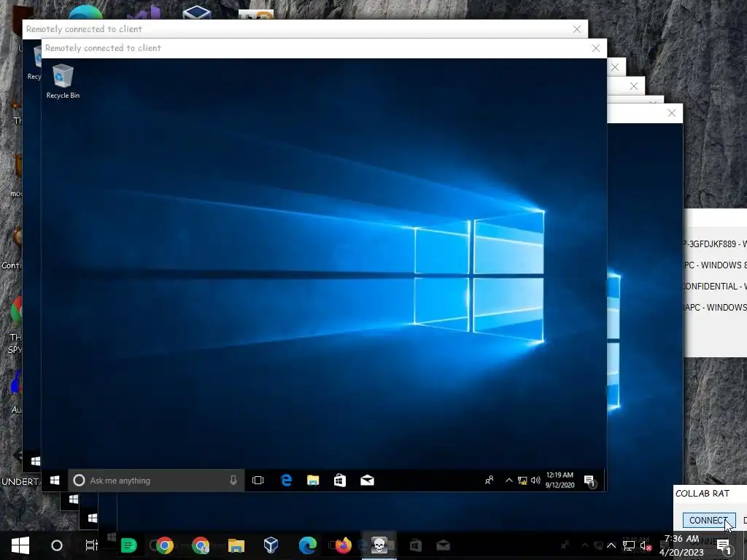Open Mail app in remote taskbar
The height and width of the screenshot is (560, 747).
[x=367, y=481]
